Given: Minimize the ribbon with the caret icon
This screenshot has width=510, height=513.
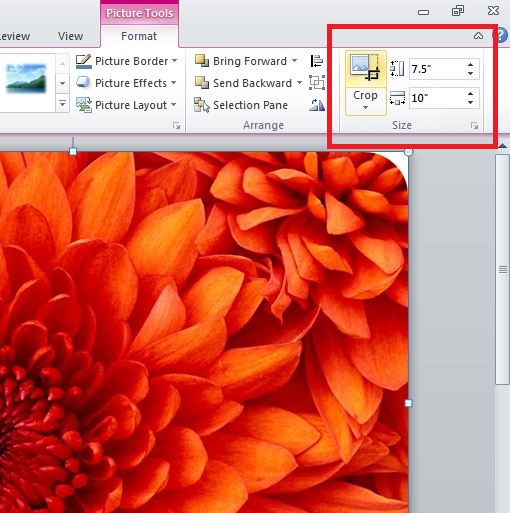Looking at the screenshot, I should point(478,36).
